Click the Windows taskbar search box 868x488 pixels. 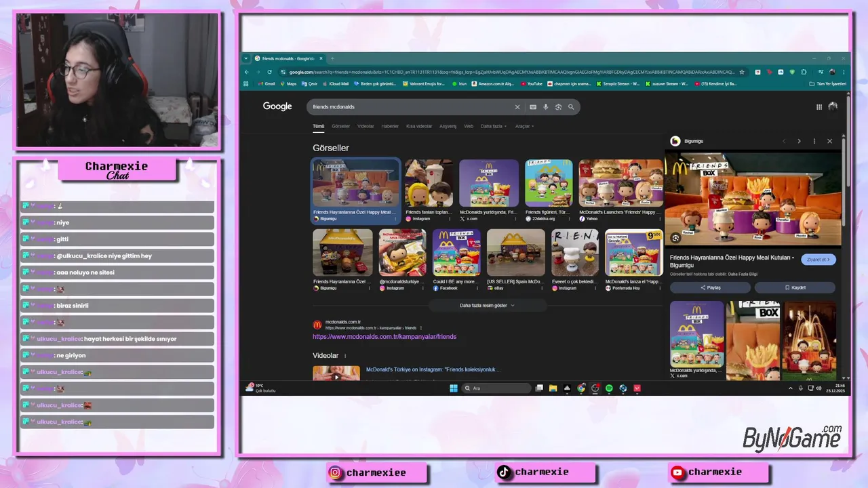tap(496, 388)
